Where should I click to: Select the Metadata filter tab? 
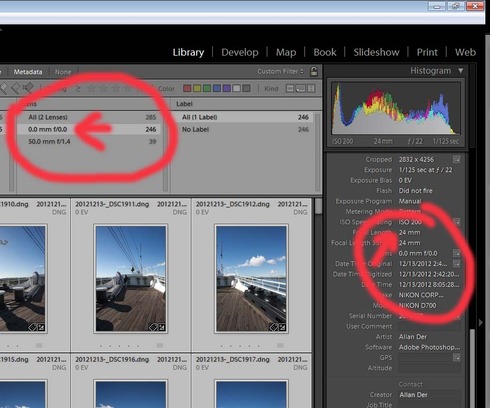pos(28,72)
